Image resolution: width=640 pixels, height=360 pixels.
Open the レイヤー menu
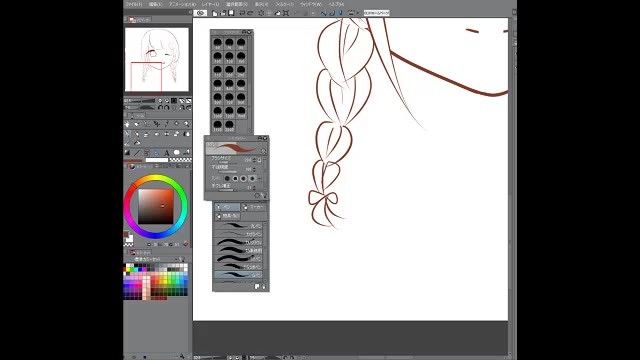pyautogui.click(x=210, y=4)
